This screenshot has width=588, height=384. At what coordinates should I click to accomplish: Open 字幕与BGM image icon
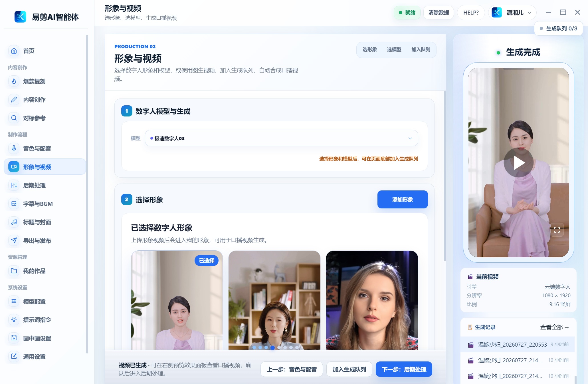(14, 204)
